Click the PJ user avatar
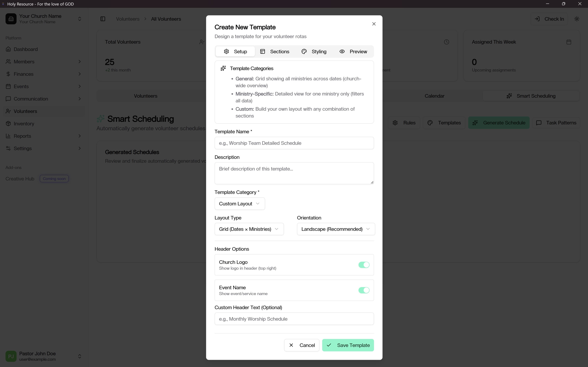Screen dimensions: 588x367 click(11, 356)
